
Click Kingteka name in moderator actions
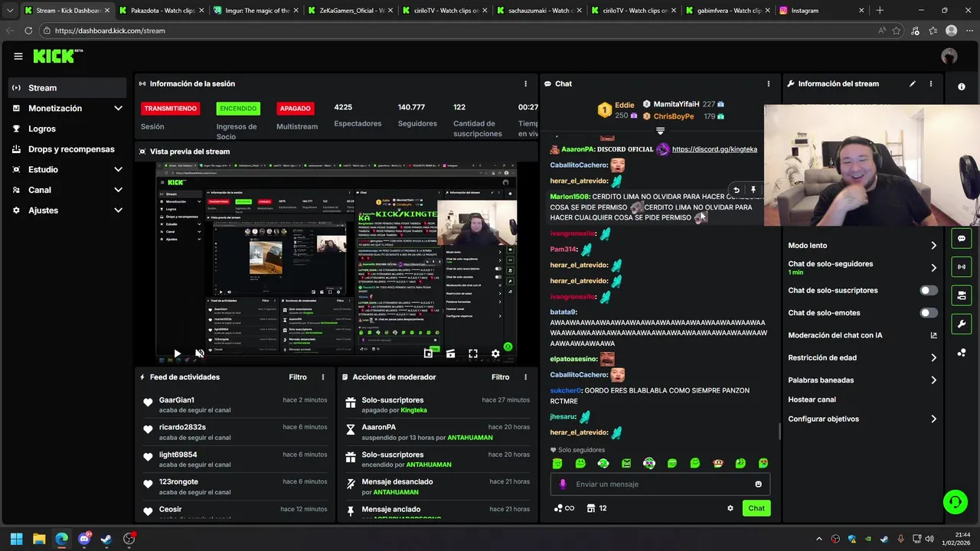[414, 410]
